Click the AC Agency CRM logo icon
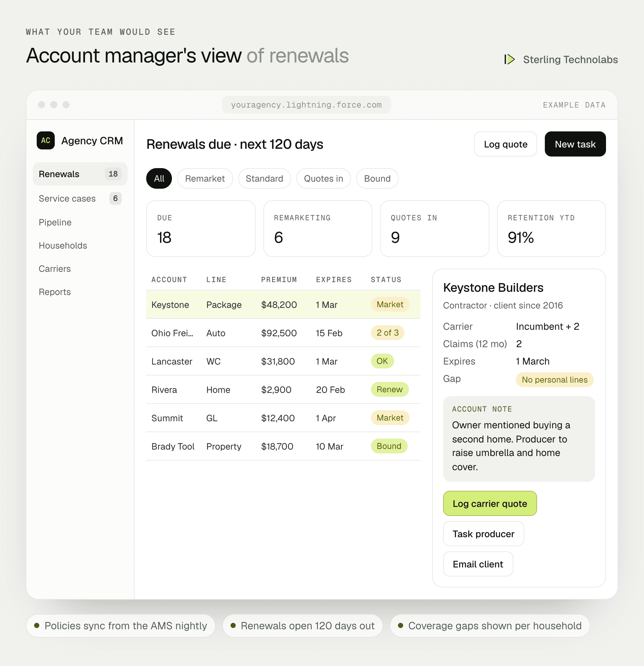The width and height of the screenshot is (644, 666). click(45, 140)
